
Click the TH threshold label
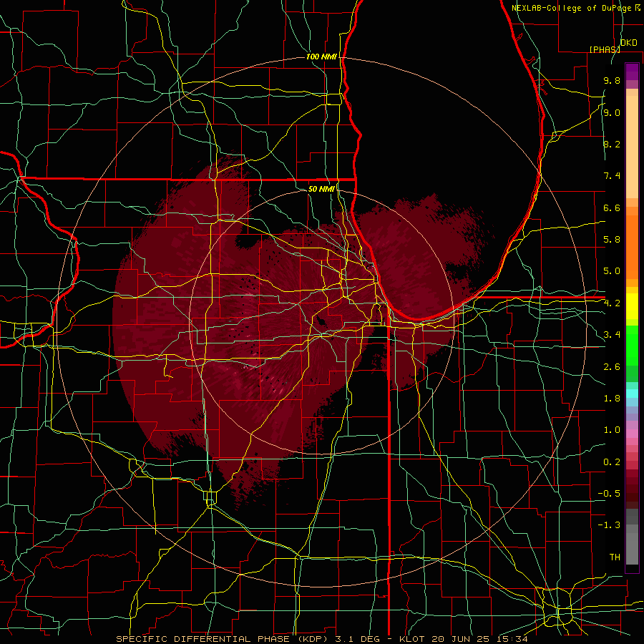tap(615, 557)
